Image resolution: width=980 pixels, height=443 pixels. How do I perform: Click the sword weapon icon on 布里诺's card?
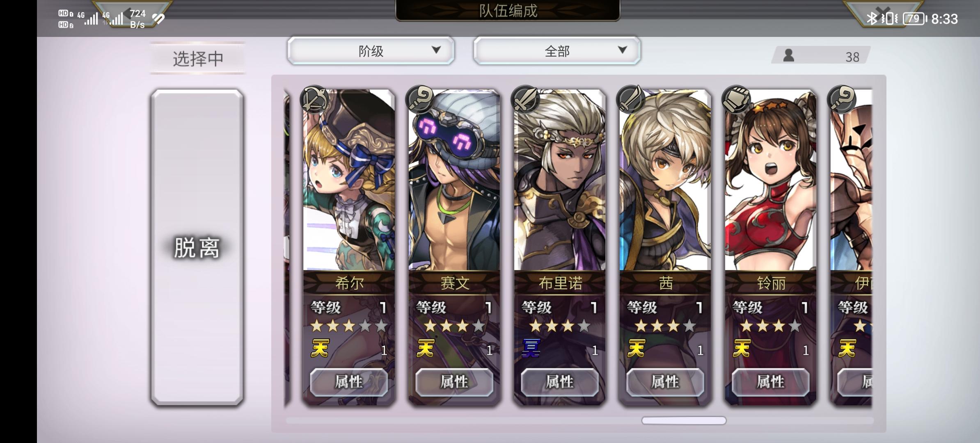coord(525,99)
